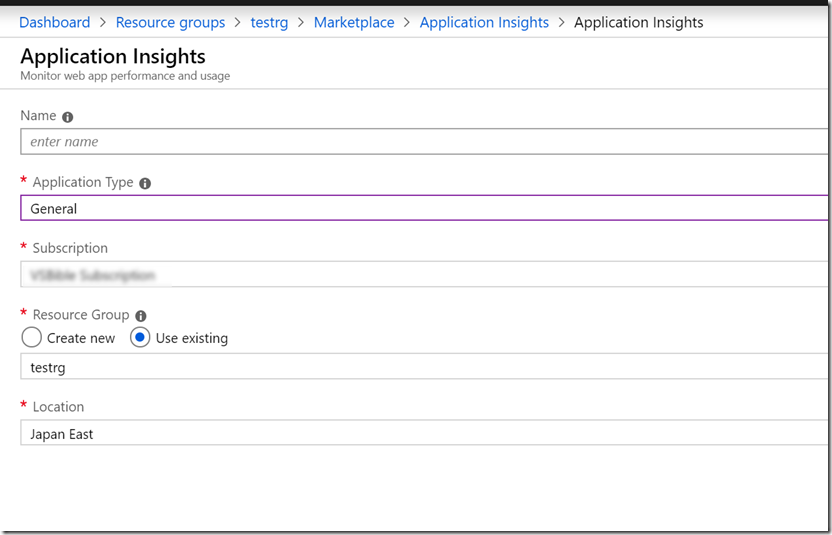This screenshot has width=832, height=535.
Task: Click the Resource Group info icon
Action: coord(141,316)
